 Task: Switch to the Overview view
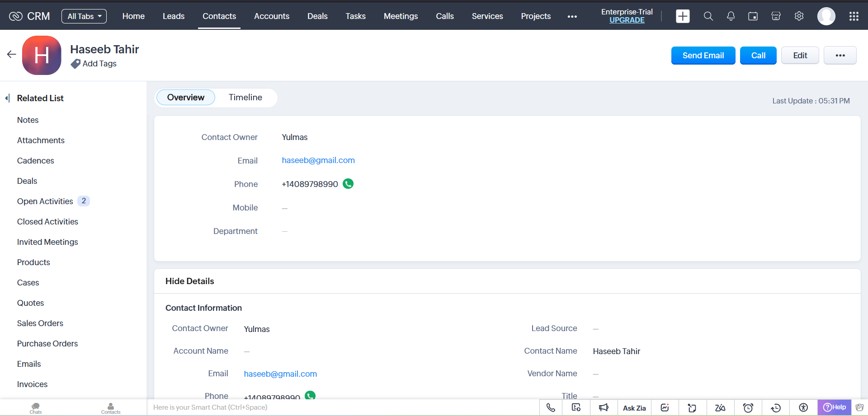point(185,98)
